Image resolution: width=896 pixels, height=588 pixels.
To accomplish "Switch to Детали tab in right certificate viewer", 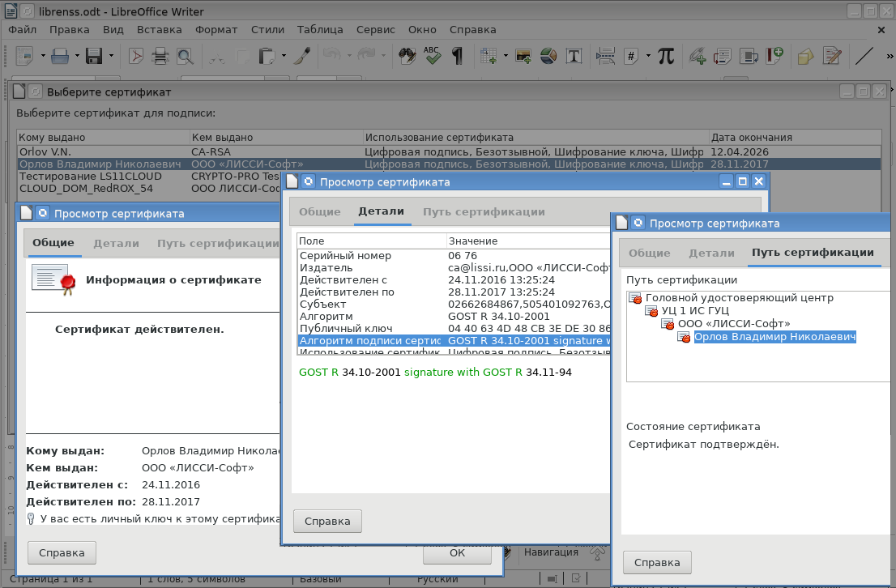I will 711,254.
